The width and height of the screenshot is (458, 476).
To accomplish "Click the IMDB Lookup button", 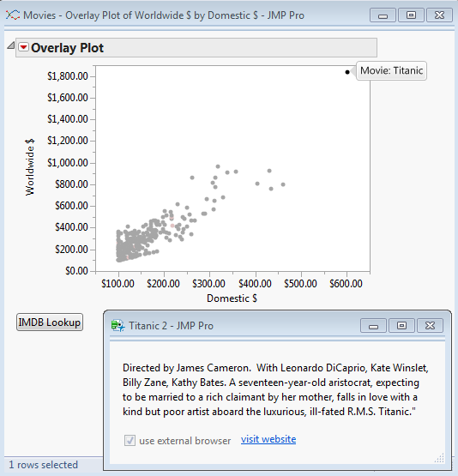I will point(50,322).
